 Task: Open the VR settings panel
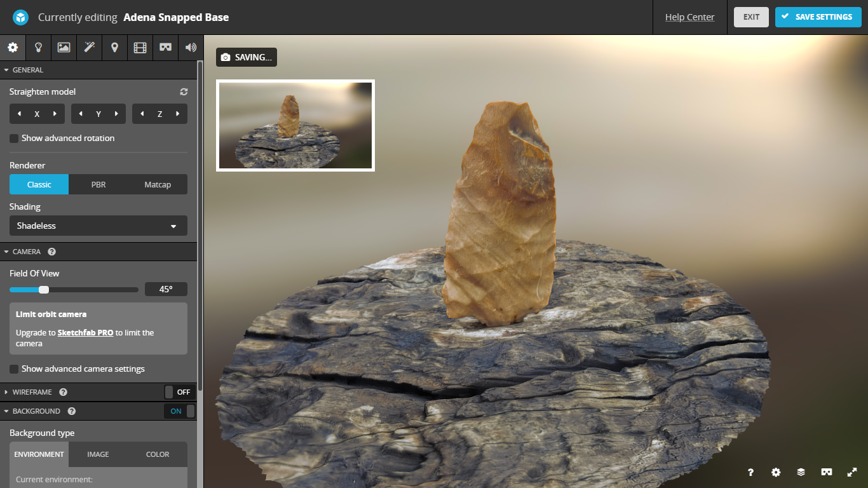[x=165, y=48]
